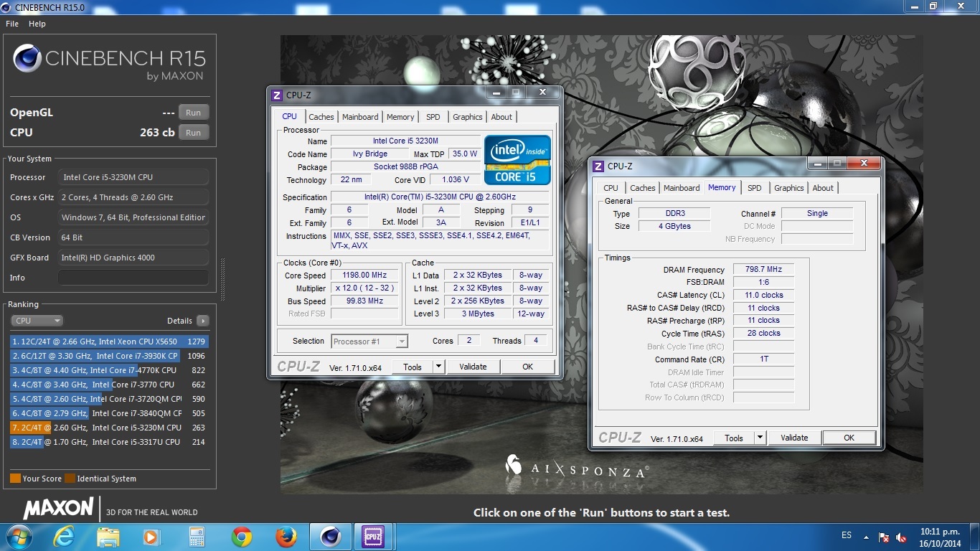Select ranking row Core i5-3230M

[109, 428]
